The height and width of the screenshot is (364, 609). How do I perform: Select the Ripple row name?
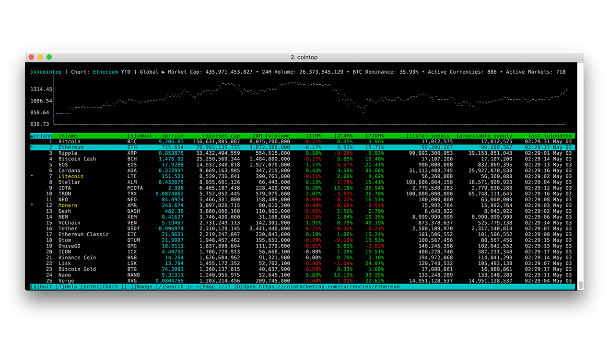coord(68,153)
